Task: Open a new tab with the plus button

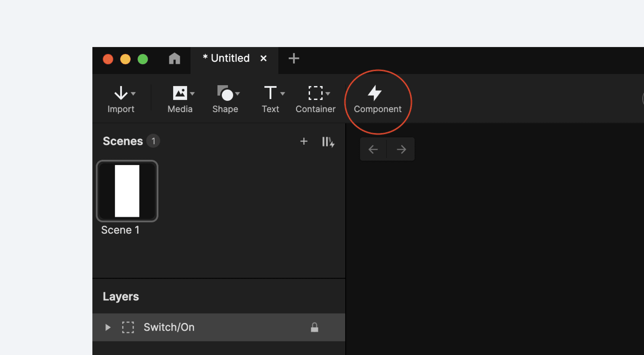Action: click(x=294, y=58)
